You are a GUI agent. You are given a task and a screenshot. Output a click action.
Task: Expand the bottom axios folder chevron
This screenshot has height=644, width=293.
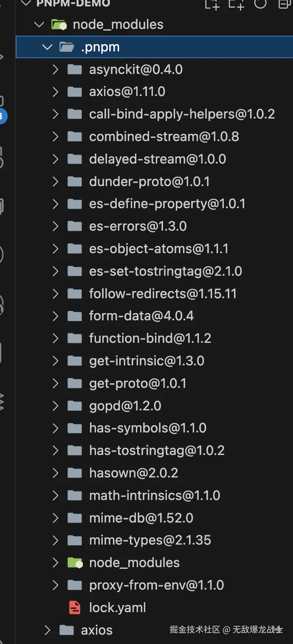click(47, 630)
